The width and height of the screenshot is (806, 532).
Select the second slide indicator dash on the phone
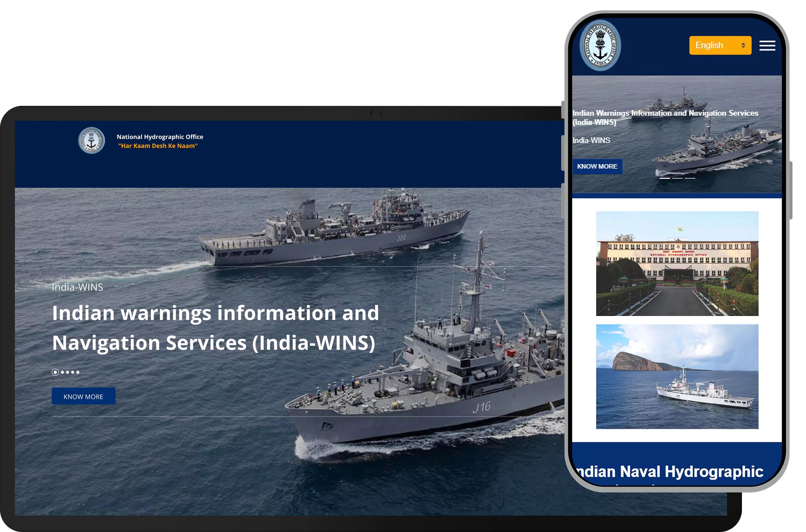(x=677, y=178)
